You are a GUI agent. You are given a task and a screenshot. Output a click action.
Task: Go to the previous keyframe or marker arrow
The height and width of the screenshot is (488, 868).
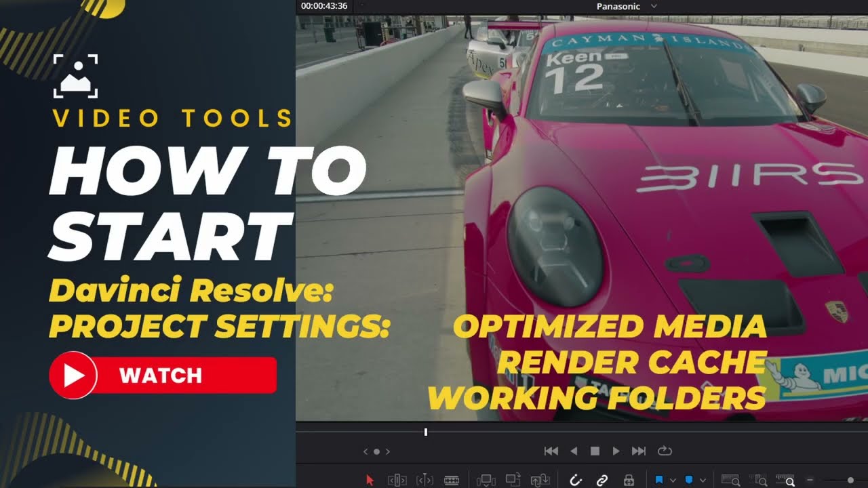pyautogui.click(x=366, y=451)
